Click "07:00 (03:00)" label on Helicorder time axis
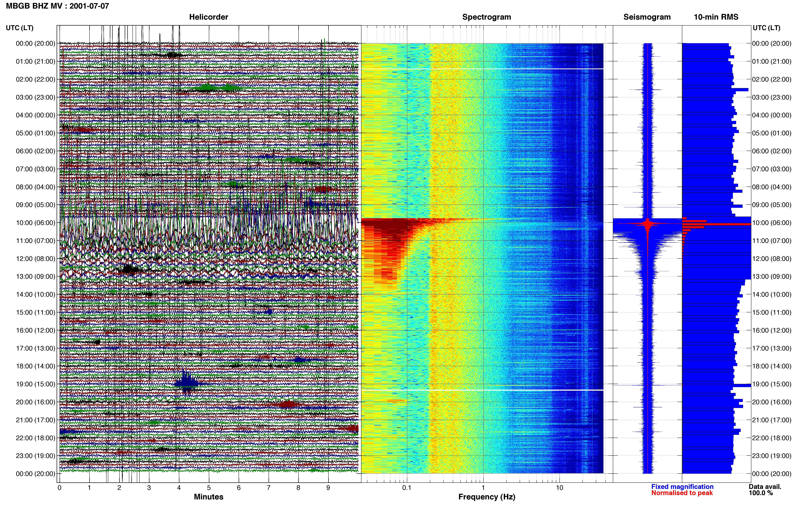812x508 pixels. [x=36, y=169]
